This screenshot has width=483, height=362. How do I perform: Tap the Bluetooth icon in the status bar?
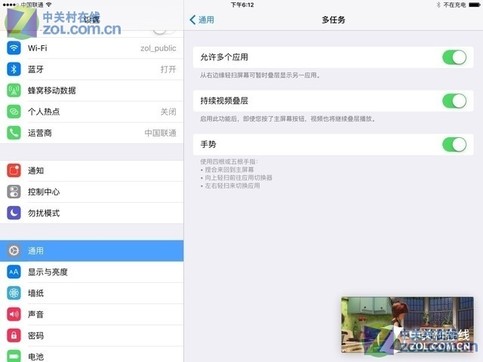pos(438,5)
